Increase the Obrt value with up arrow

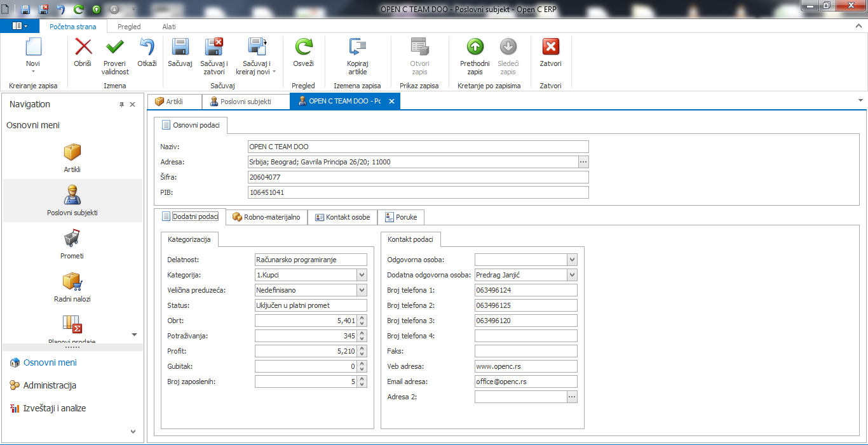pos(362,318)
